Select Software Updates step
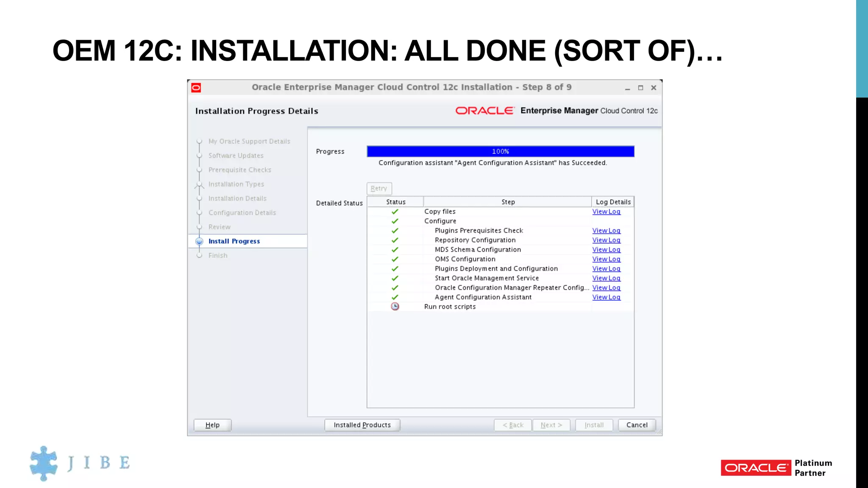Viewport: 868px width, 488px height. pos(236,156)
